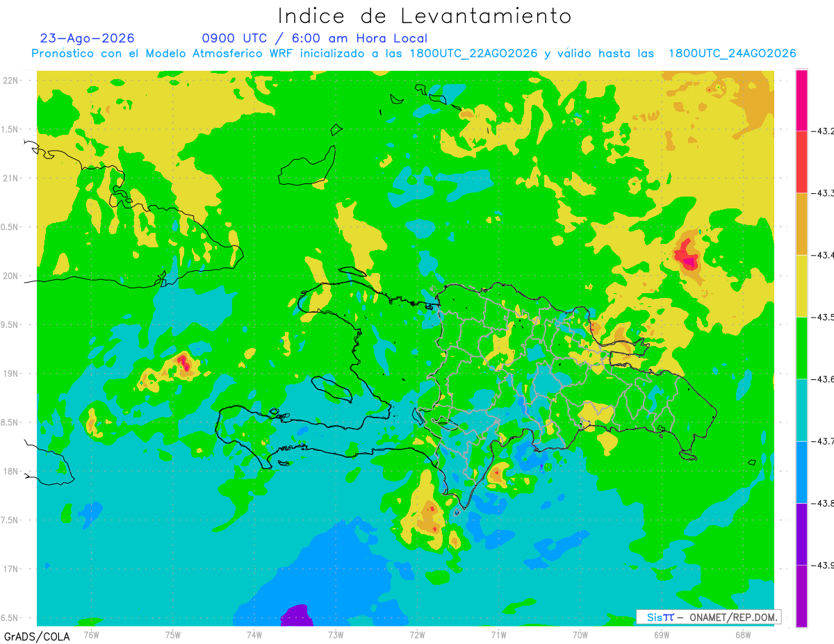Screen dimensions: 834x644
Task: Click the '6.5N' latitude label
Action: point(10,618)
